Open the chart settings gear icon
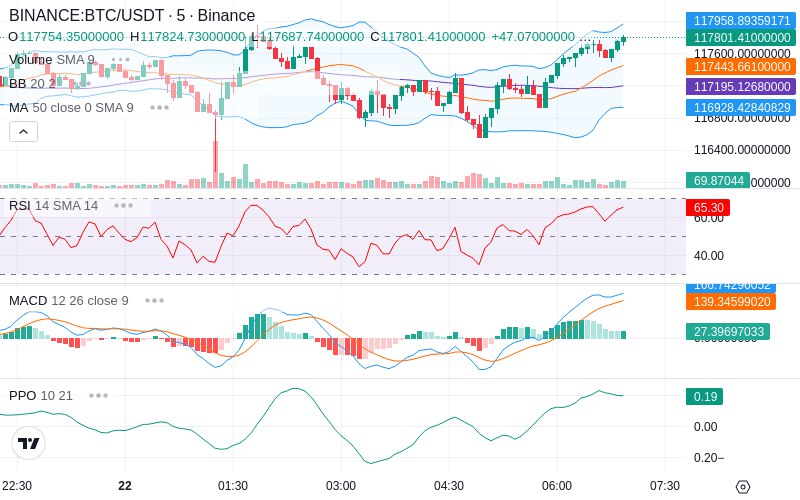 (x=743, y=486)
